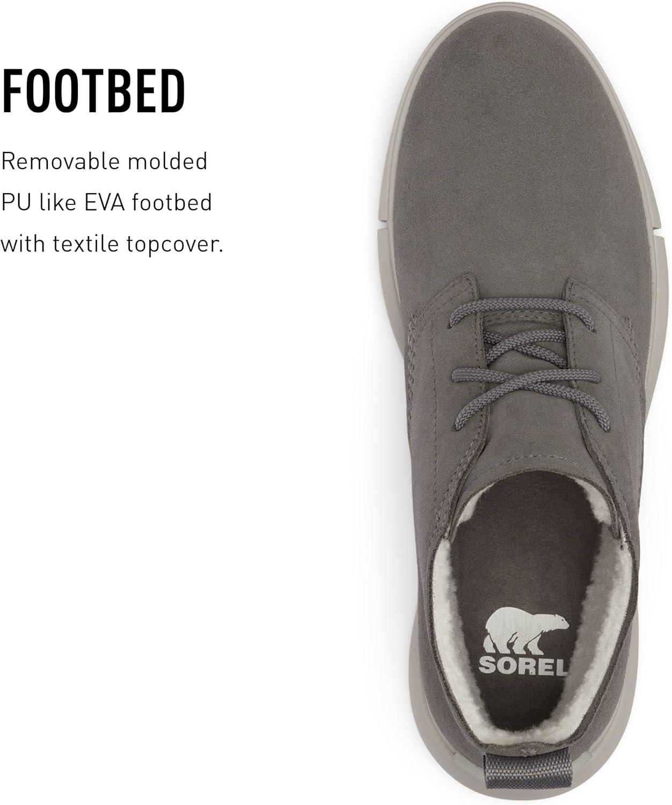Screen dimensions: 672x805
Task: Click the Sorel polar bear logo
Action: (x=527, y=631)
